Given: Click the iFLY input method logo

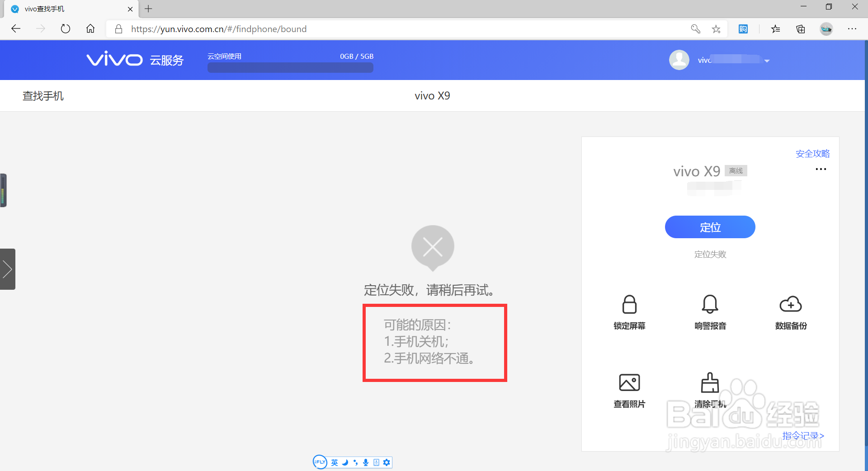Looking at the screenshot, I should tap(320, 462).
